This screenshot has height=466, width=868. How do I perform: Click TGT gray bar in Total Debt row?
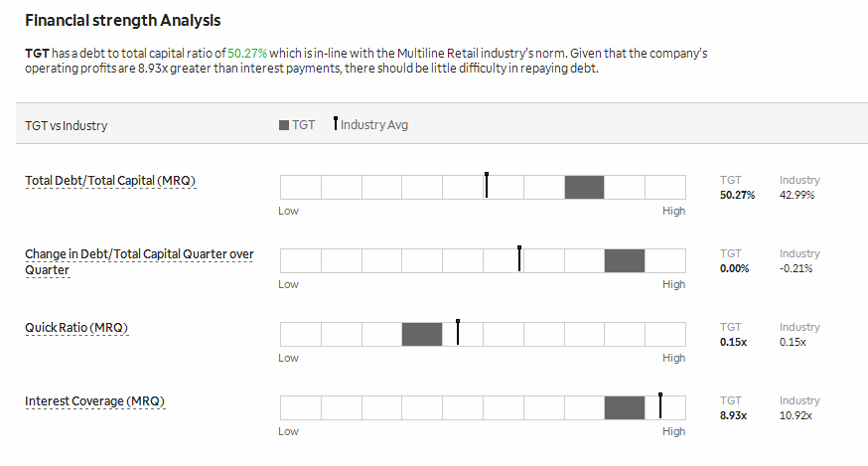pos(584,187)
